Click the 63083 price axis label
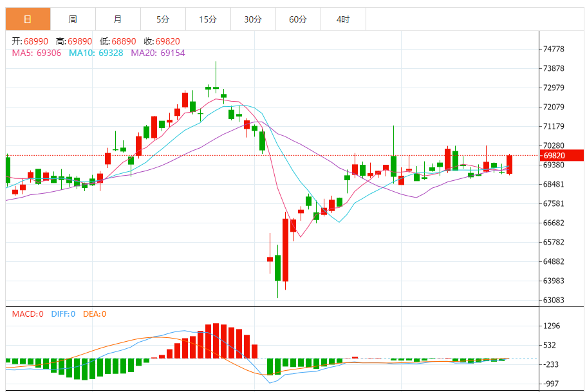 pyautogui.click(x=554, y=300)
